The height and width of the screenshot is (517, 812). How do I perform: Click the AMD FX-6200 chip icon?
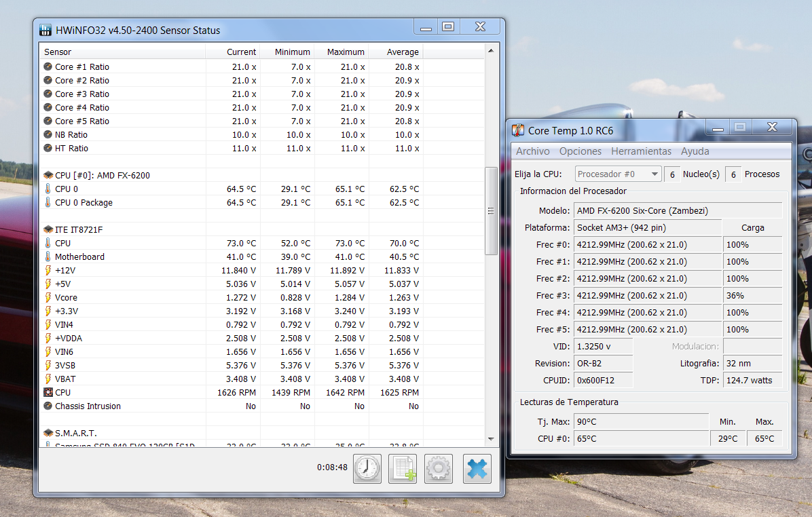pyautogui.click(x=48, y=176)
